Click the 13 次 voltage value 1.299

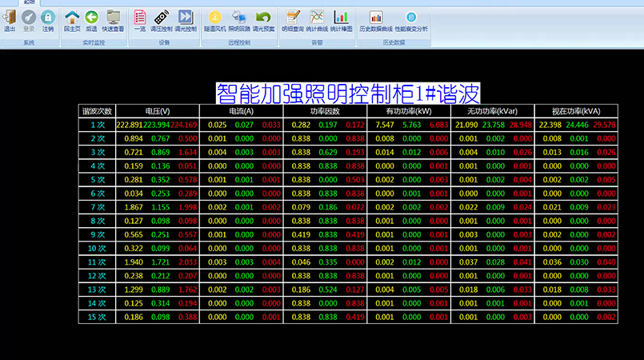click(134, 290)
